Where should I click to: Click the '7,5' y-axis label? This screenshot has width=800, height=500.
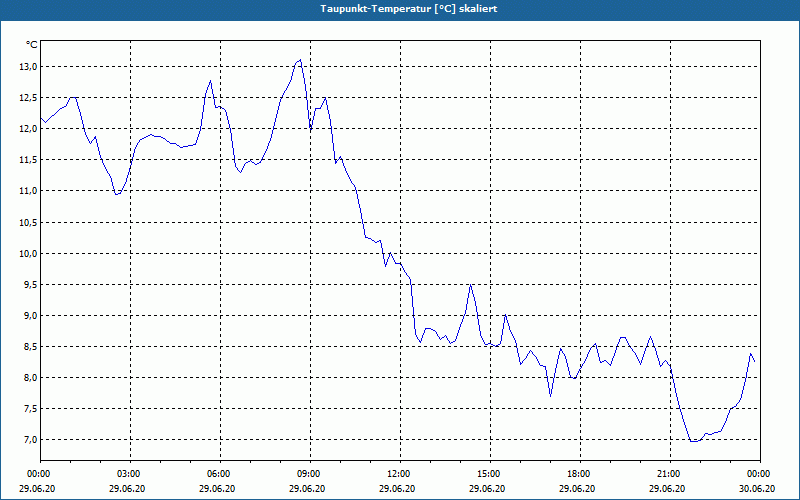(x=30, y=409)
